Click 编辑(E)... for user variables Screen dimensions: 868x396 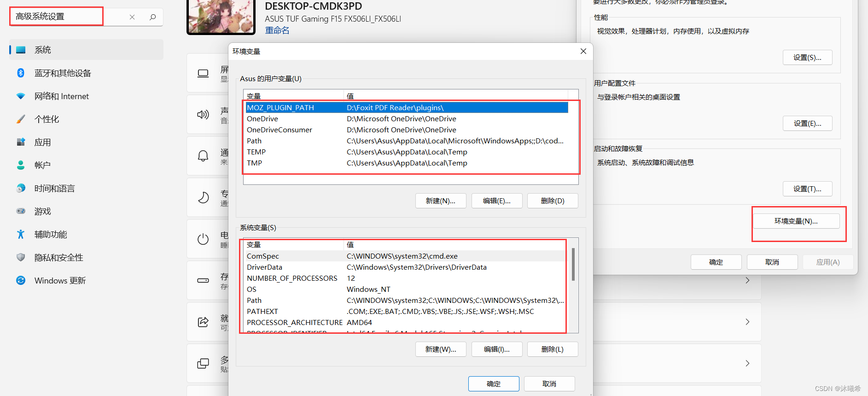(497, 201)
